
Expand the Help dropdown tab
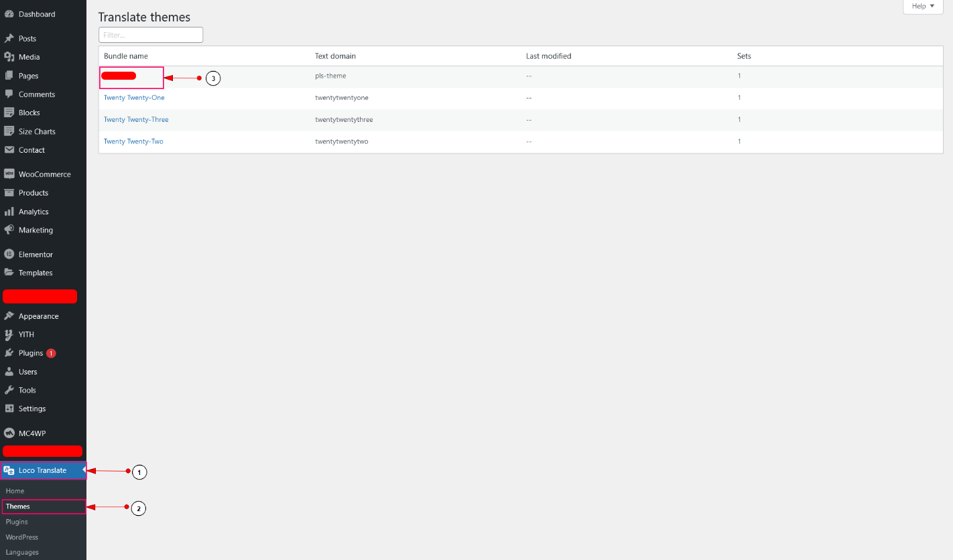(923, 6)
